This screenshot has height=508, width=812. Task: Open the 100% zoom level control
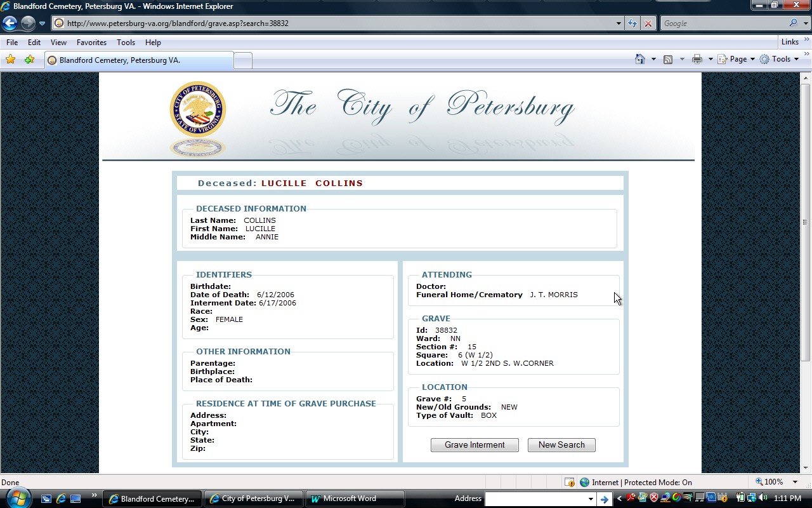(x=770, y=483)
